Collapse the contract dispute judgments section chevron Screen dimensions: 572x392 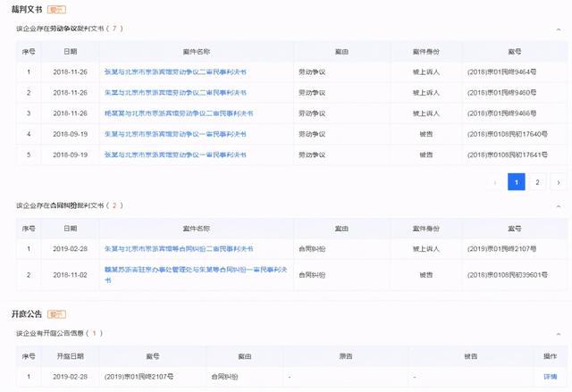click(559, 206)
